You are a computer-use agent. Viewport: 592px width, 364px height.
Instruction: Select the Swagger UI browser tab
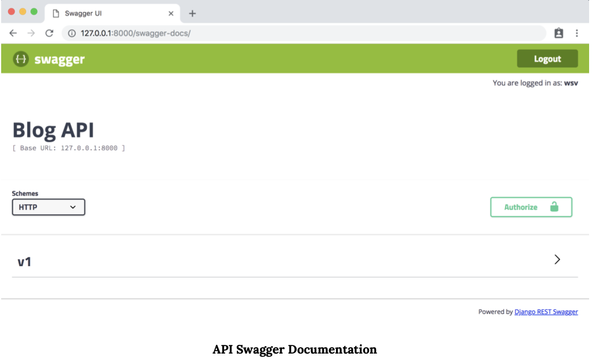coord(112,13)
